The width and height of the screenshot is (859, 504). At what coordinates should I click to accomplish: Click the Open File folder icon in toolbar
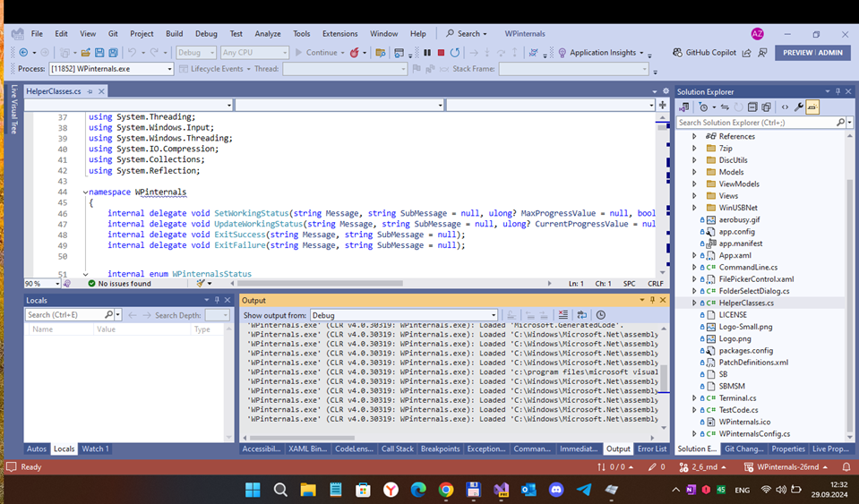85,53
